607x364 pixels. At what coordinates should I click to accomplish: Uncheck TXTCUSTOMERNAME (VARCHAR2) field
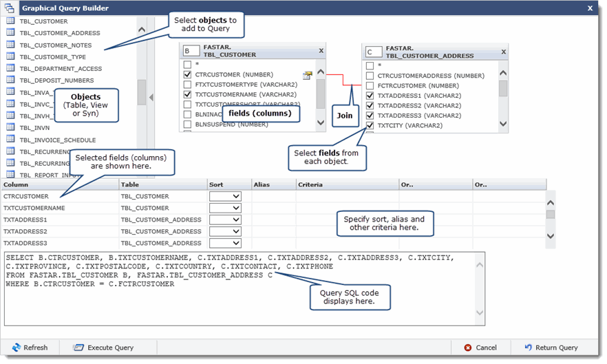[x=187, y=94]
